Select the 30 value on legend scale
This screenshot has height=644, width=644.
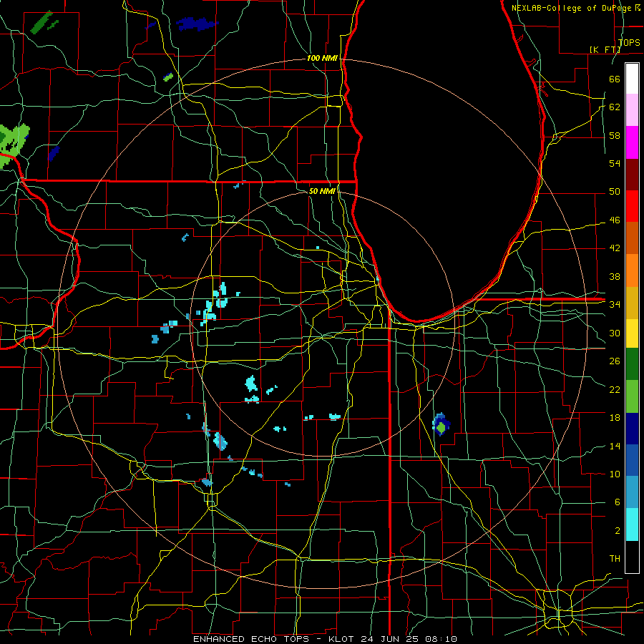tap(615, 333)
